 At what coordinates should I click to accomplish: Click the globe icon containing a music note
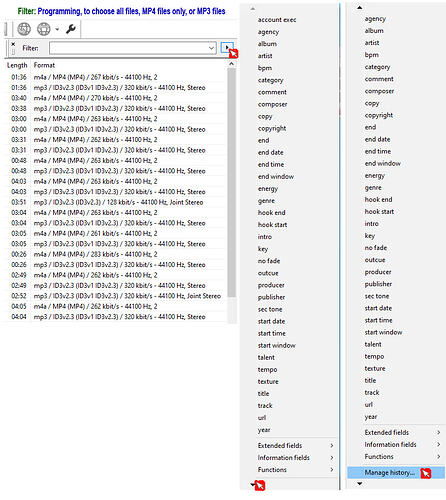24,29
